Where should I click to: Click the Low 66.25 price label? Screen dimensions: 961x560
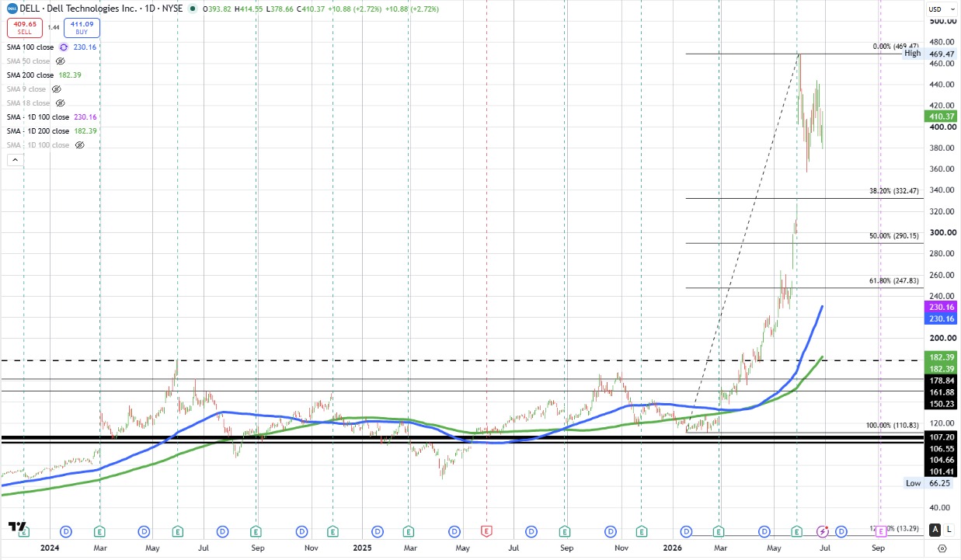coord(931,483)
